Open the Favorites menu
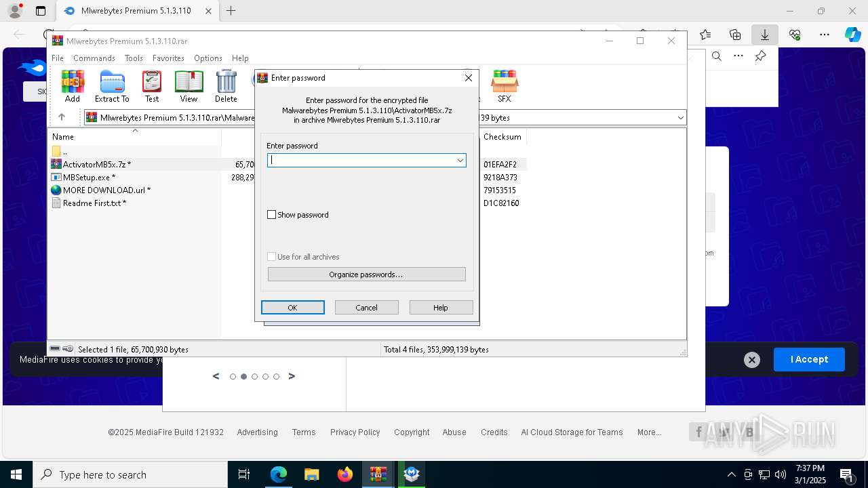The height and width of the screenshot is (488, 868). [x=168, y=58]
